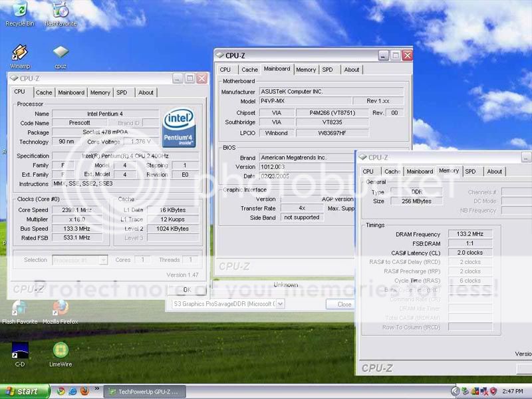Screen dimensions: 532x399
Task: Click the processor Name field 'Intel Pentium 4'
Action: [x=106, y=114]
